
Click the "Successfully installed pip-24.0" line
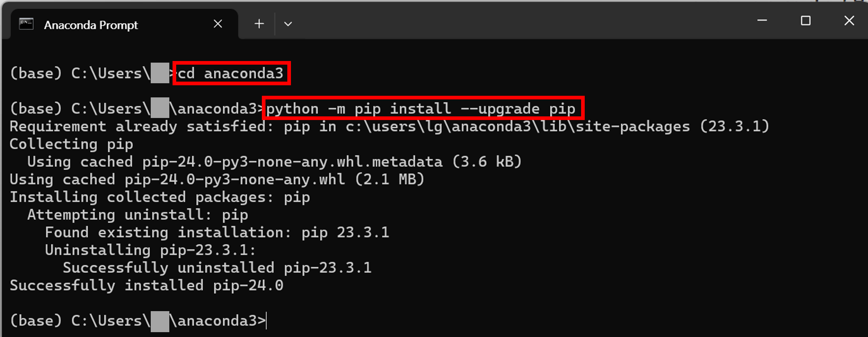tap(147, 286)
